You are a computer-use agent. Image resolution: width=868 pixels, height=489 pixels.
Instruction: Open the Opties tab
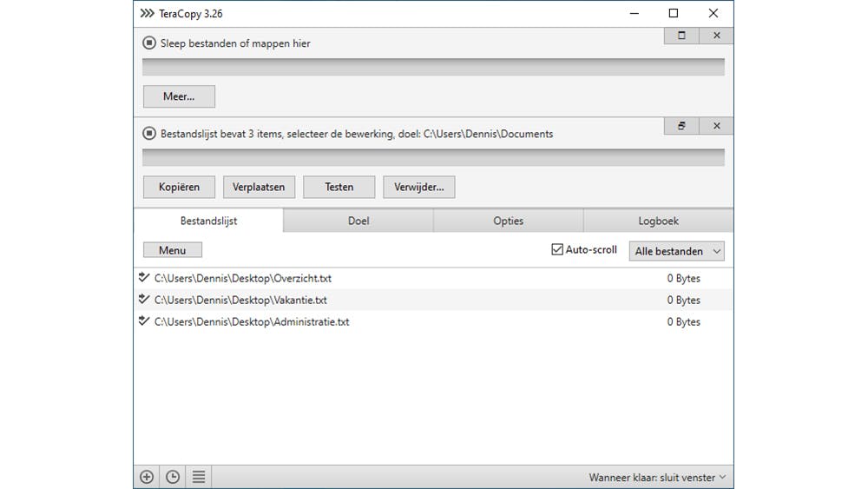(508, 221)
